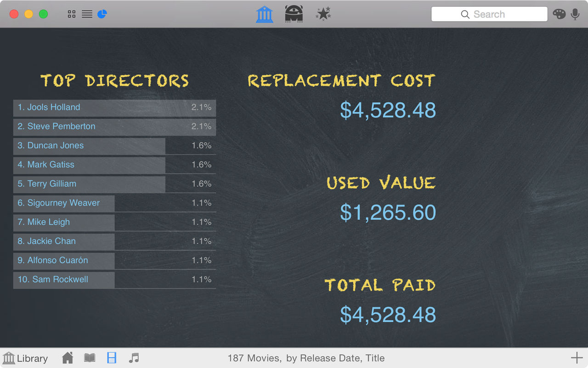Open the monster discovery icon in toolbar
The width and height of the screenshot is (588, 368).
[x=294, y=14]
